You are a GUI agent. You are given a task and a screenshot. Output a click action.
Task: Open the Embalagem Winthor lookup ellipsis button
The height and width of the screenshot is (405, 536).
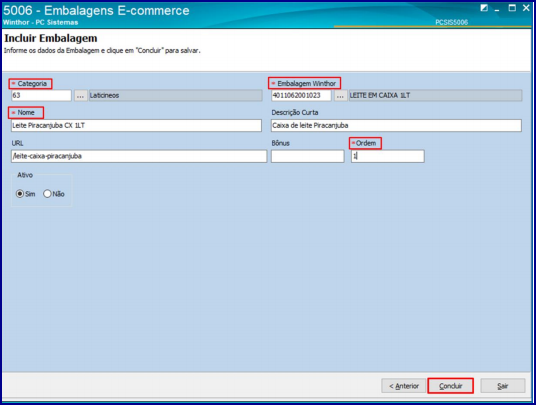[340, 96]
